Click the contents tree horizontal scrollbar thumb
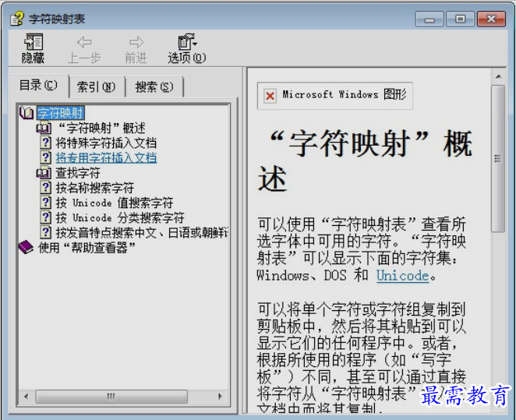This screenshot has width=516, height=420. pos(111,397)
